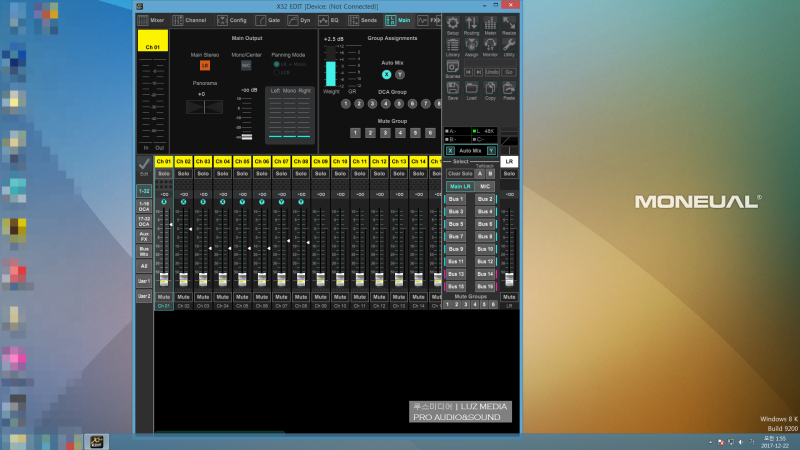This screenshot has height=450, width=800.
Task: Open the Setup gear icon
Action: [x=452, y=23]
